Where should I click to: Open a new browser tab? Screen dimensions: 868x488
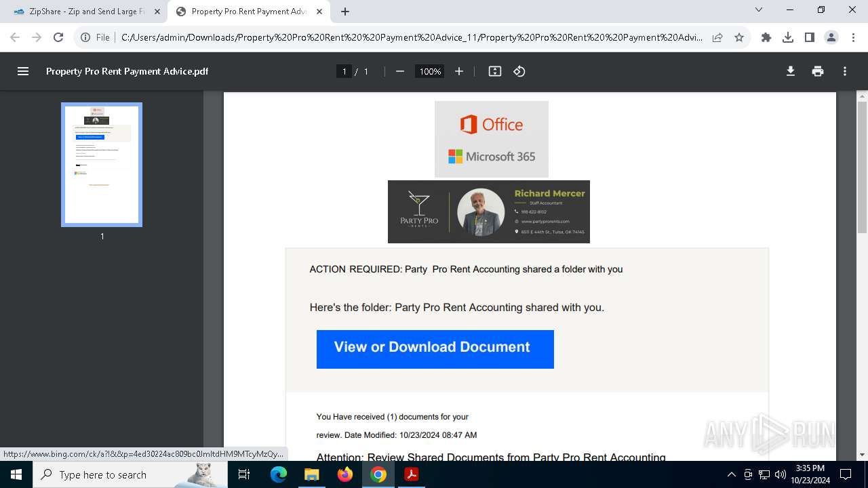click(345, 12)
